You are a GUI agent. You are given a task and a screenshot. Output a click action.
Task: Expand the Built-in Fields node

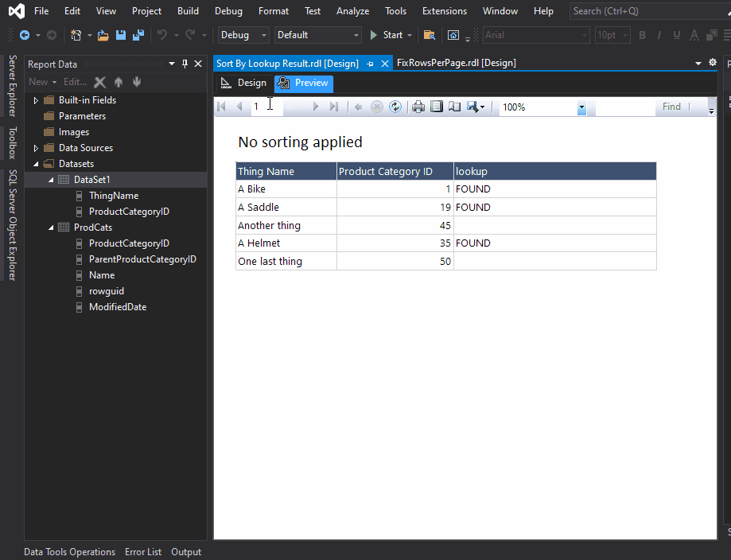point(34,99)
